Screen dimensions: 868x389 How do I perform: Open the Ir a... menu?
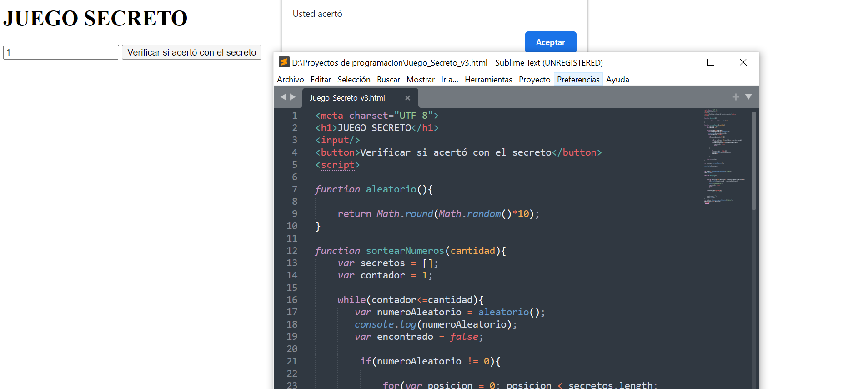tap(449, 80)
